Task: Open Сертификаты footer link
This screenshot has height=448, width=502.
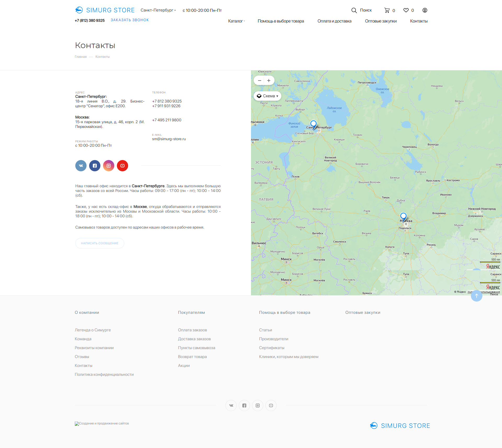Action: click(x=272, y=348)
